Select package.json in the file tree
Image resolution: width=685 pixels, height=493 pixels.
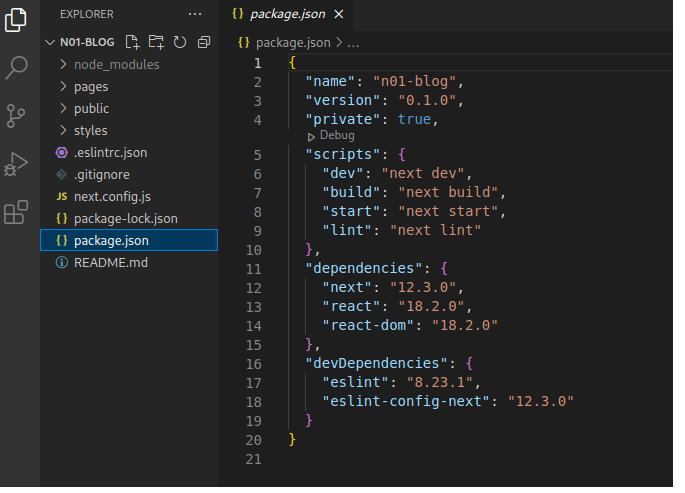pyautogui.click(x=129, y=240)
